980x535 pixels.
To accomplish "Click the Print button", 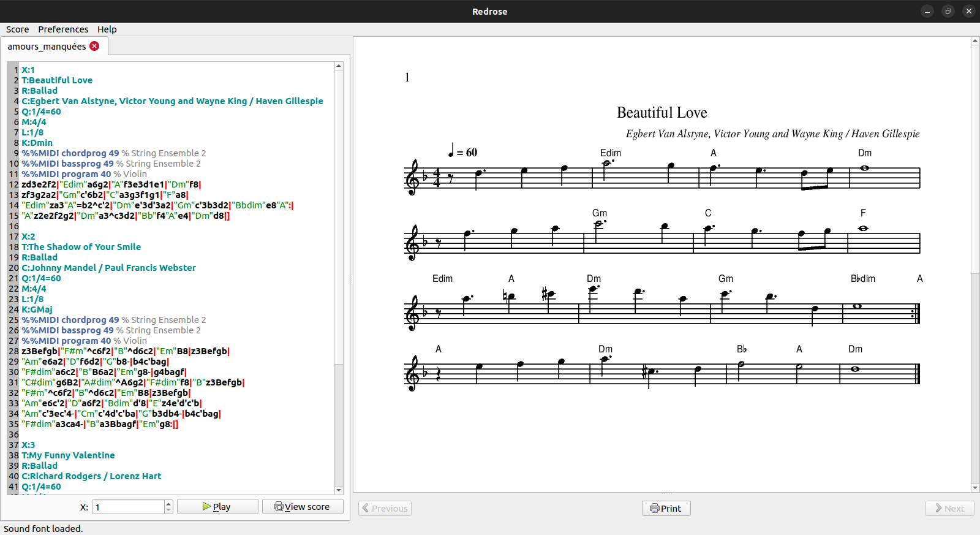I will 666,509.
